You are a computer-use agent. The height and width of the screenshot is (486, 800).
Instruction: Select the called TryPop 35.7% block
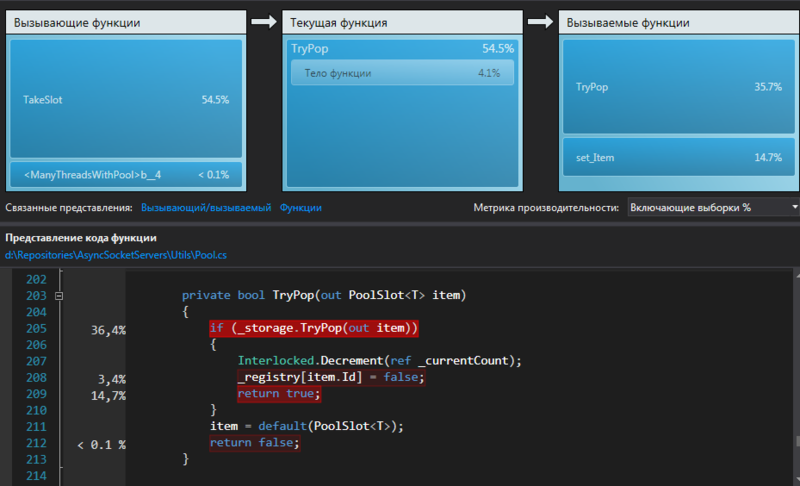(678, 87)
